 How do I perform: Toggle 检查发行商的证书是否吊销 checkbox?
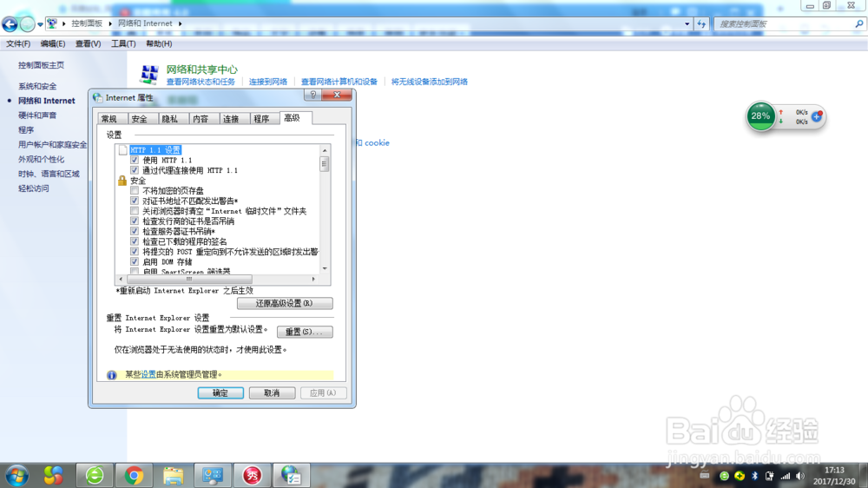click(135, 221)
